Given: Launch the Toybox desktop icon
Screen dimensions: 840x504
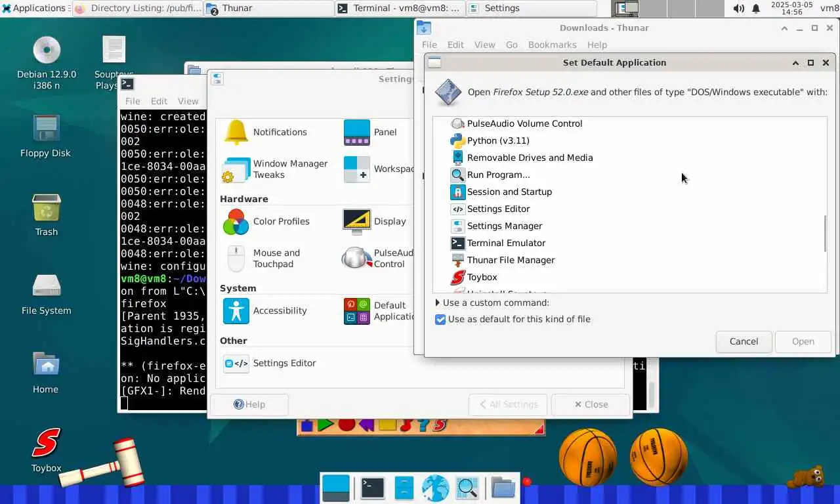Looking at the screenshot, I should coord(46,443).
